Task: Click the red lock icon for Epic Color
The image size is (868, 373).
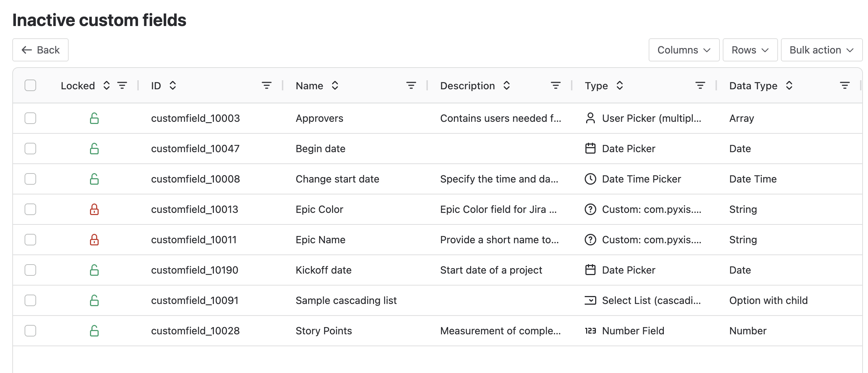Action: pos(94,209)
